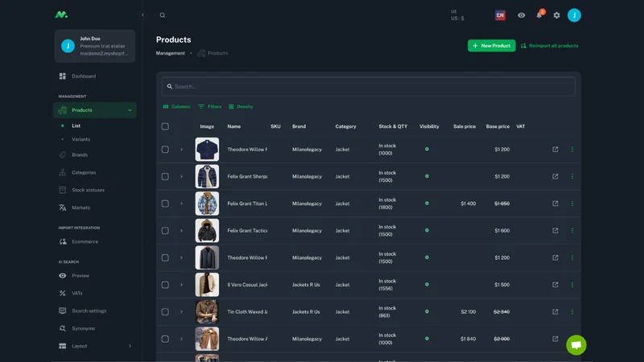Expand the Tin Cloth Waxed product row
The image size is (644, 362).
pos(181,312)
